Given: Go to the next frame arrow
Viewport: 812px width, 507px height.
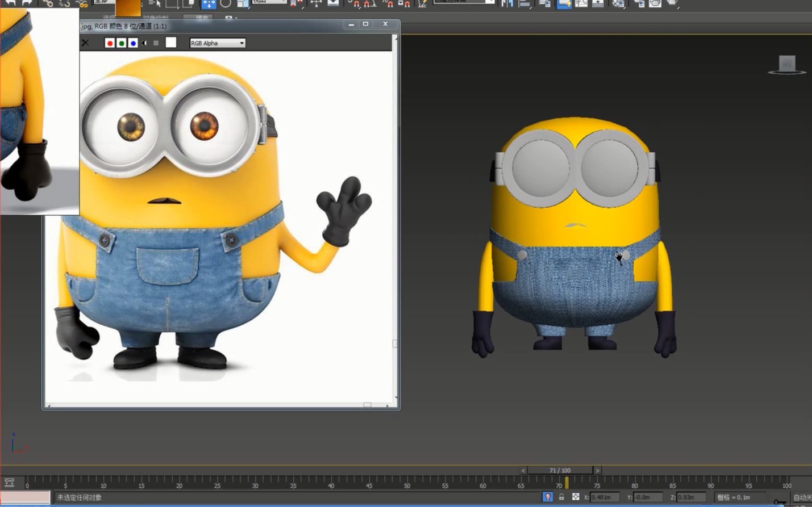Looking at the screenshot, I should [597, 470].
